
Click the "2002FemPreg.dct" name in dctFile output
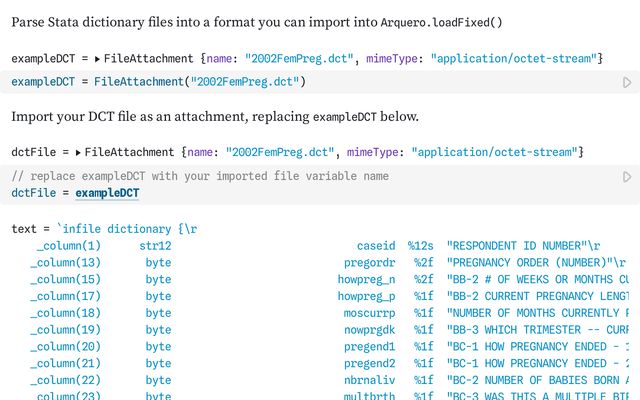[x=280, y=153]
